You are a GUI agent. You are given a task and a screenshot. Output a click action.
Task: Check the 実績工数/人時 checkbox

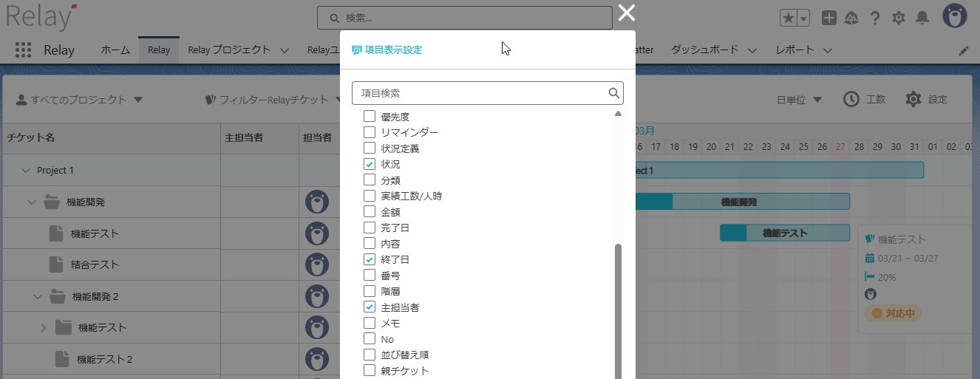(370, 196)
